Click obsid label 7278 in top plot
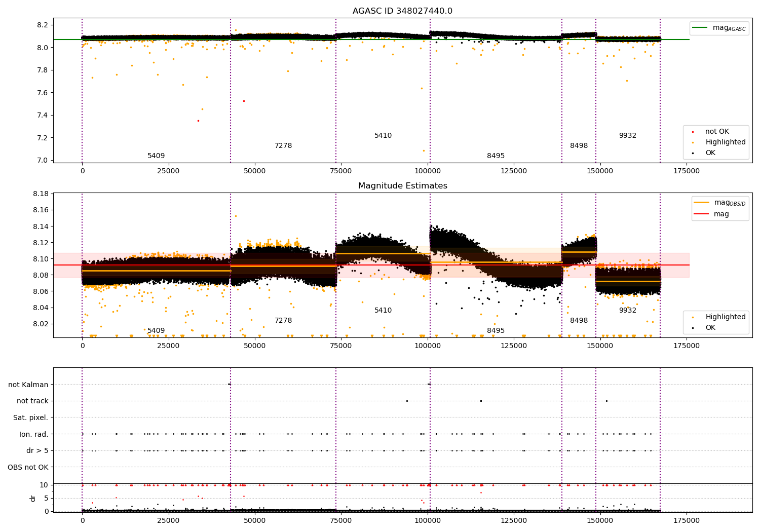The width and height of the screenshot is (760, 532). tap(283, 146)
